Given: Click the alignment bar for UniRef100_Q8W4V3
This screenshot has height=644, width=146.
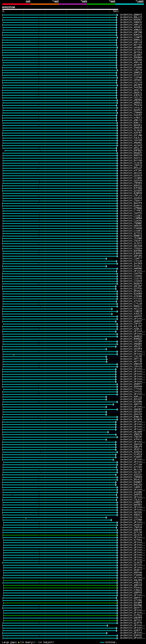Looking at the screenshot, I should pos(60,15).
